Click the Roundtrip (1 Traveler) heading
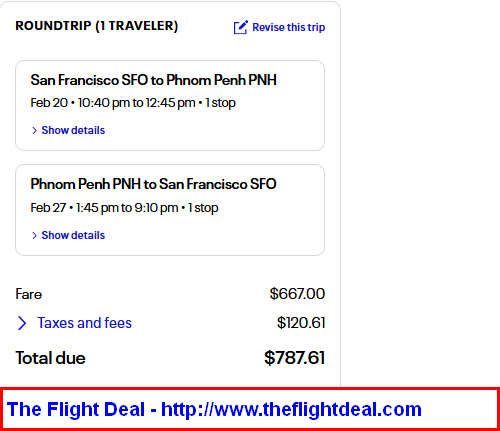Image resolution: width=500 pixels, height=431 pixels. click(97, 26)
